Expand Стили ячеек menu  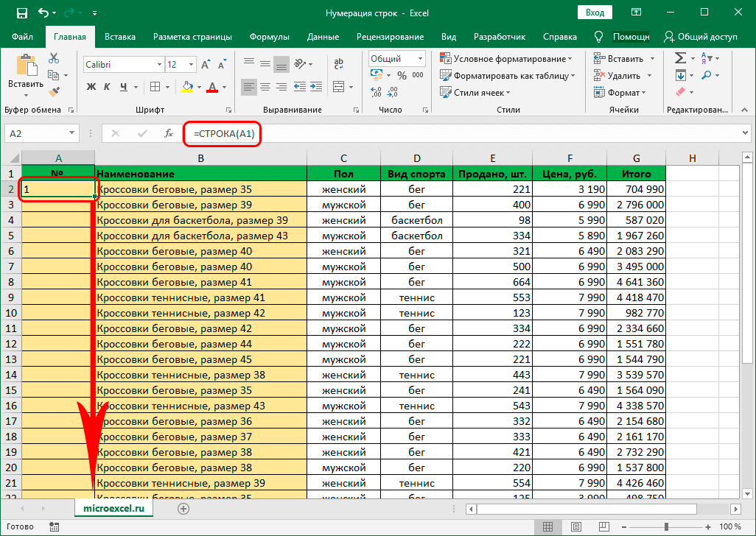point(475,93)
